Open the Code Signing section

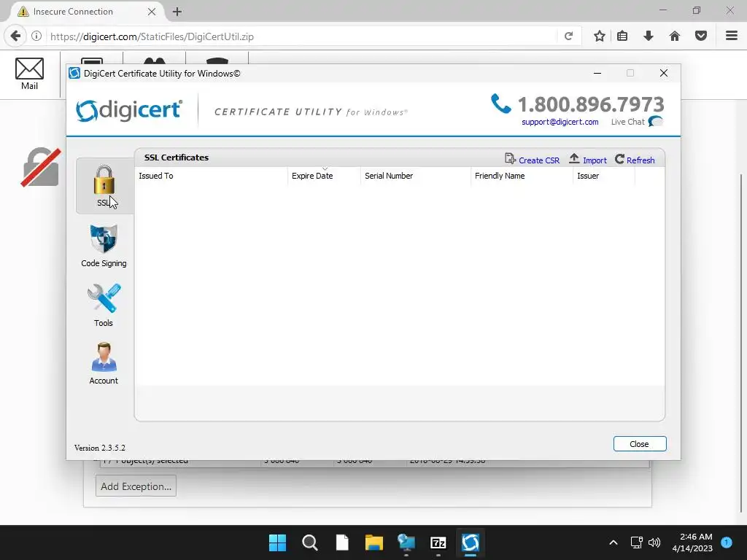(x=104, y=246)
